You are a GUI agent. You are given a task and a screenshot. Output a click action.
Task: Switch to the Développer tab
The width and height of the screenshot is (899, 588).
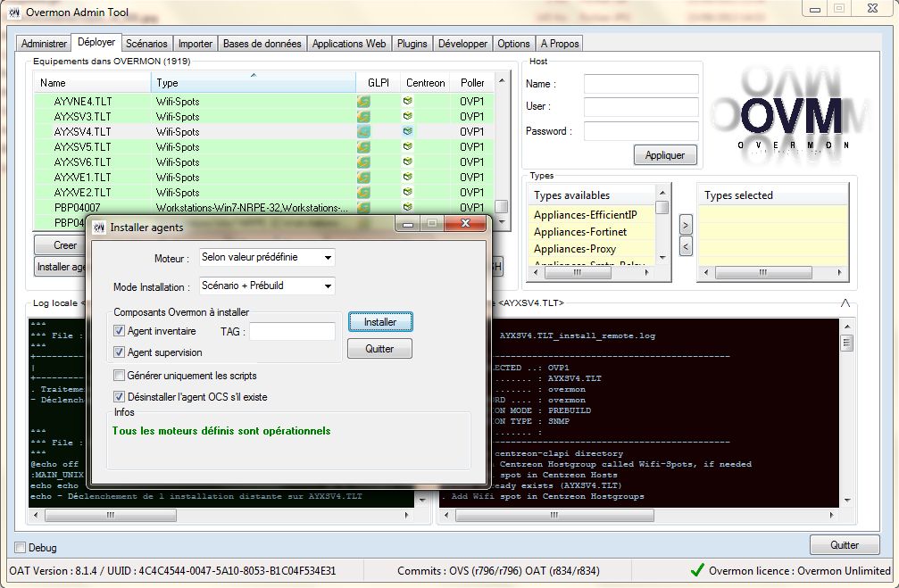coord(462,44)
